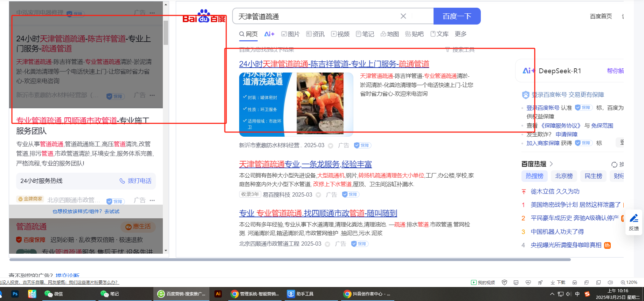This screenshot has height=301, width=644.
Task: Toggle the browser sound speaker icon
Action: (x=610, y=282)
